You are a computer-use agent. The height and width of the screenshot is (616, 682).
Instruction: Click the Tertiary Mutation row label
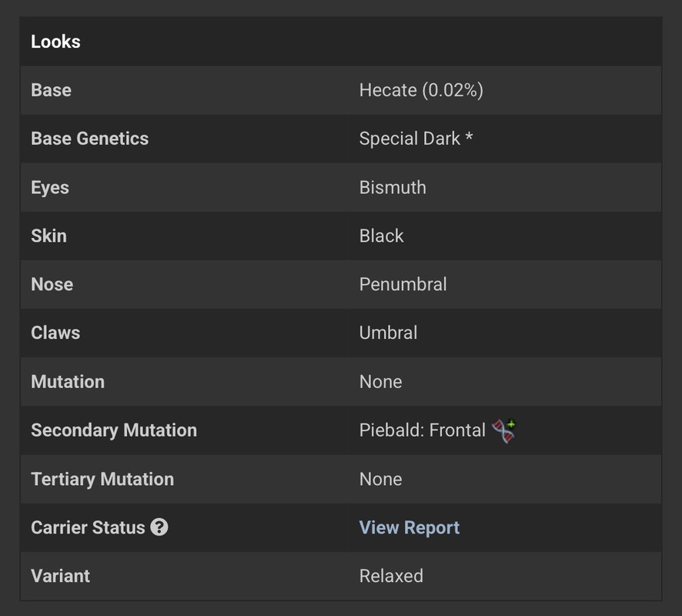[102, 479]
